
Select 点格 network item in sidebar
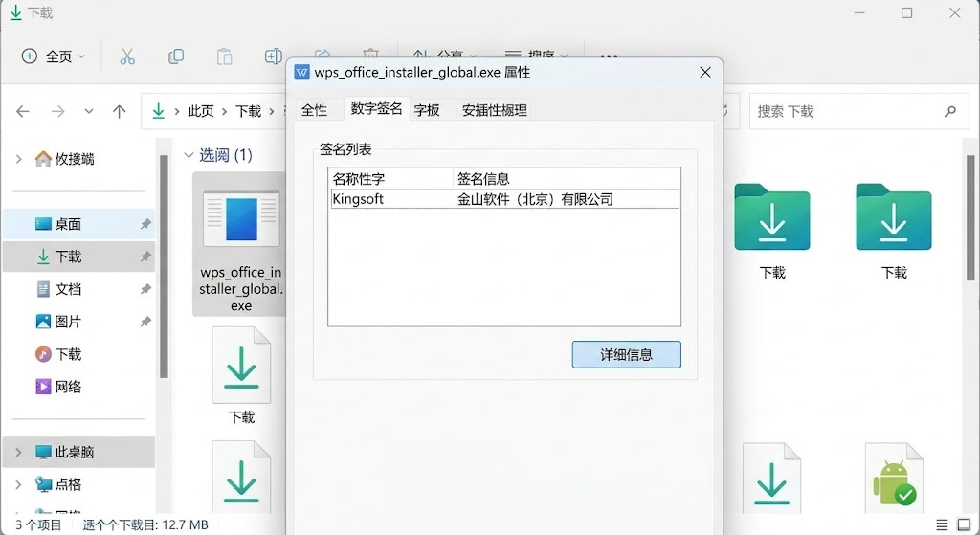pyautogui.click(x=78, y=484)
